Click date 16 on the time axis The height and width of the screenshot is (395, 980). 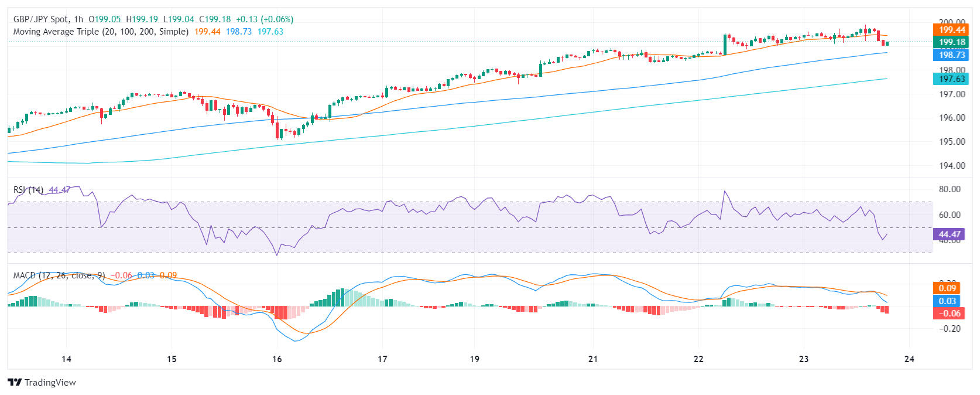coord(277,359)
